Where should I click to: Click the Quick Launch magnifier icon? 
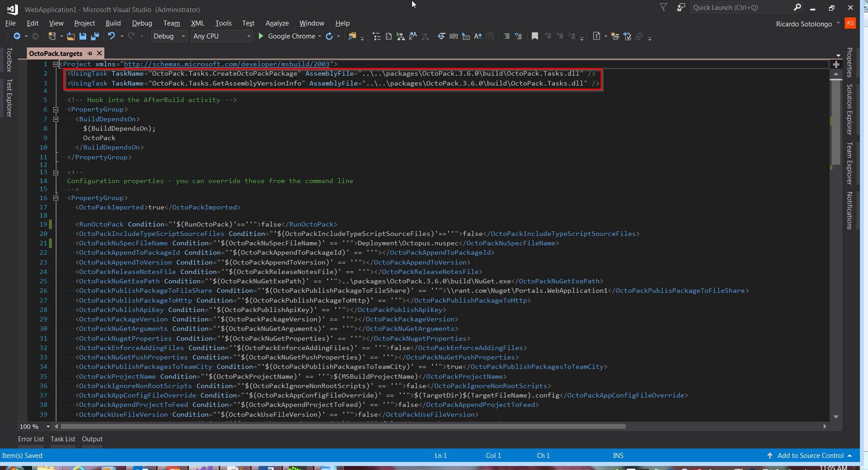(797, 7)
